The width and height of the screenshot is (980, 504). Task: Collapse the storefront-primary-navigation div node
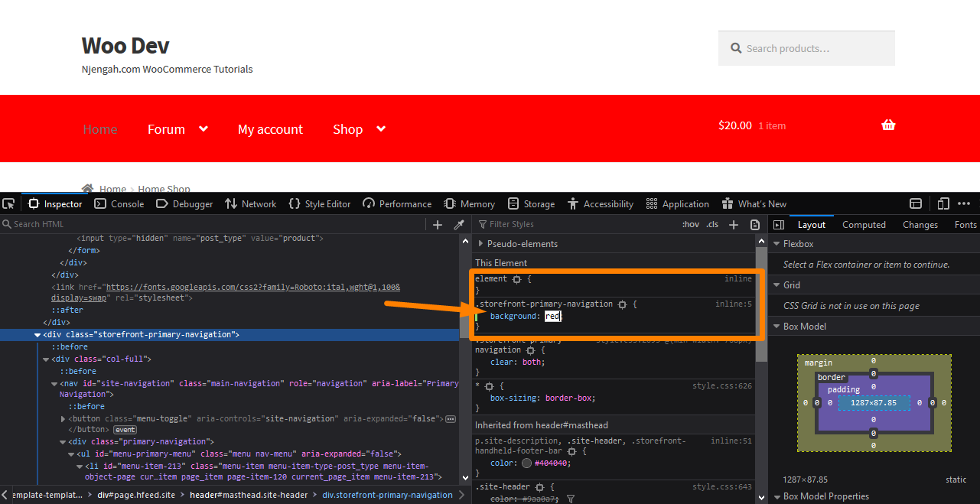[x=37, y=335]
